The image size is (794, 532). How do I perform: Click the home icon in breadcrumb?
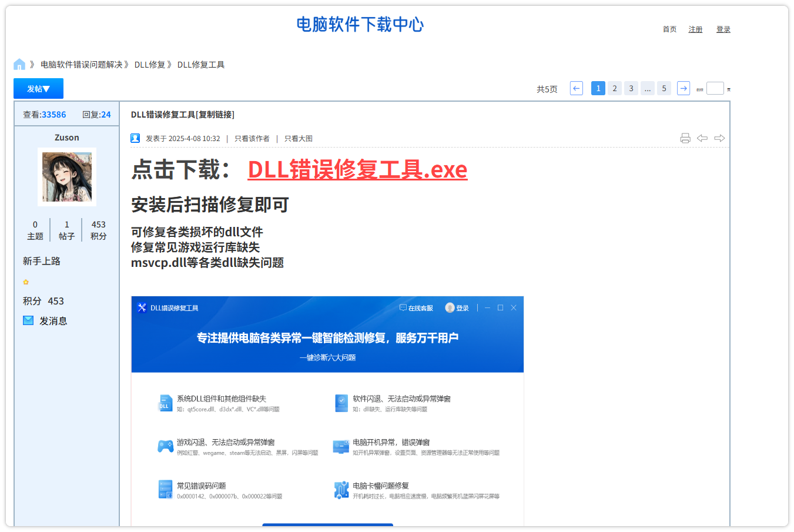tap(19, 64)
